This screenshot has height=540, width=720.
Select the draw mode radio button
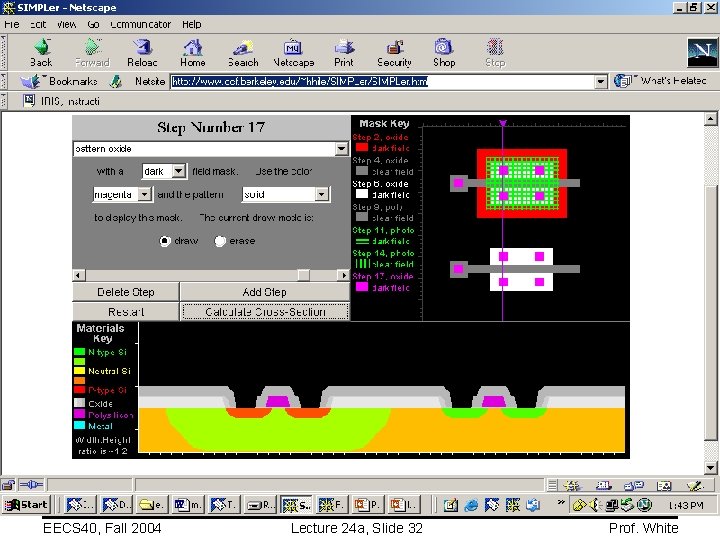165,241
